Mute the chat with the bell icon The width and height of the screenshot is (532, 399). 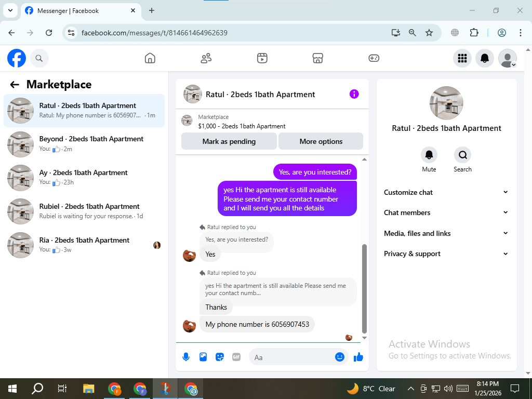[x=429, y=155]
